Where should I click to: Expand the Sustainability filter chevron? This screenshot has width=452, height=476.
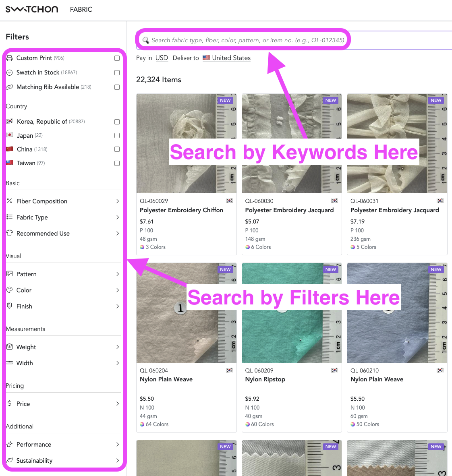(118, 461)
